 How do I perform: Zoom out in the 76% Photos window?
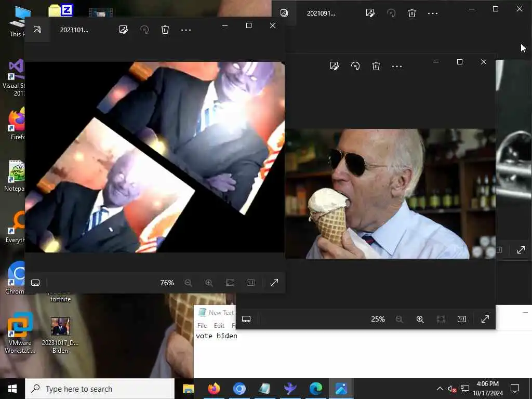[x=188, y=283]
